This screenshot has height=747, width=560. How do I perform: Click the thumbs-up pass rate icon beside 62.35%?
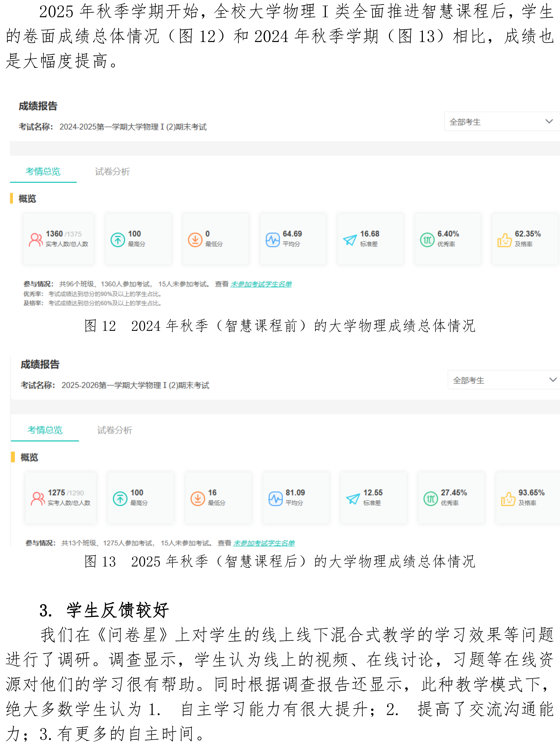pos(504,240)
